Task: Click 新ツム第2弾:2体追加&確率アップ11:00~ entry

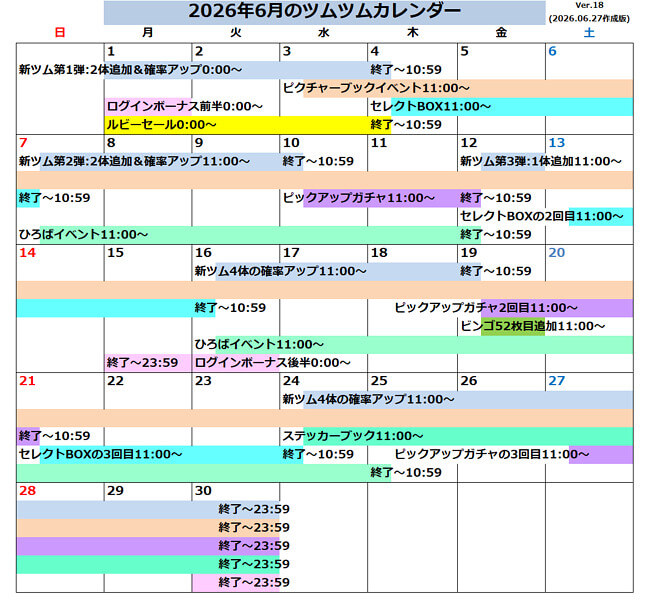Action: point(134,161)
